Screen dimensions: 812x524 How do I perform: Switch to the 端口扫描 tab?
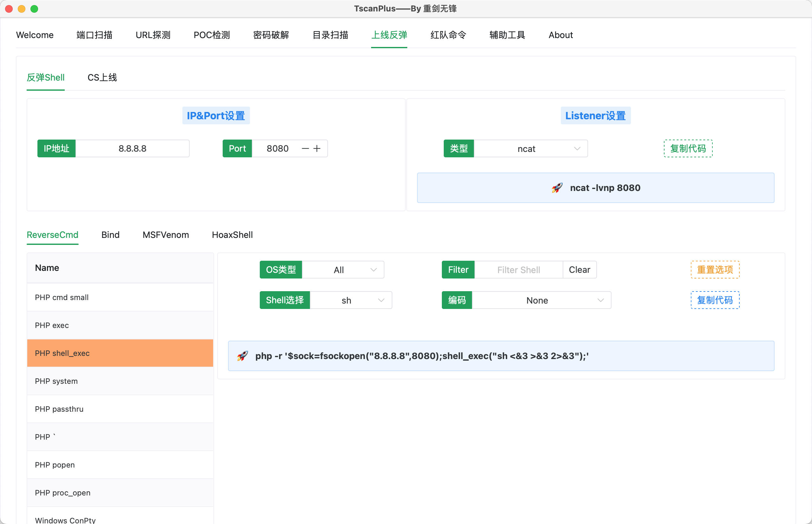(x=94, y=35)
